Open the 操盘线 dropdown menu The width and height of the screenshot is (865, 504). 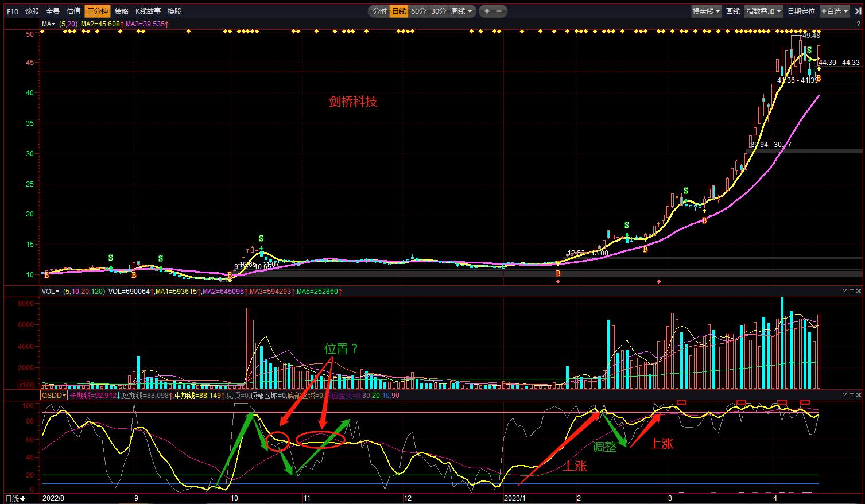click(x=705, y=11)
